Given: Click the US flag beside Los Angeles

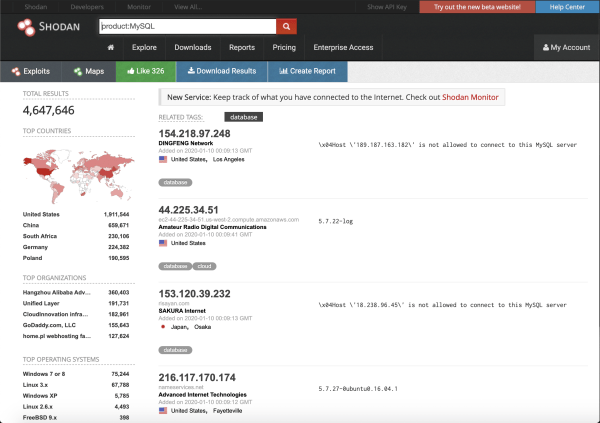Looking at the screenshot, I should (x=163, y=159).
